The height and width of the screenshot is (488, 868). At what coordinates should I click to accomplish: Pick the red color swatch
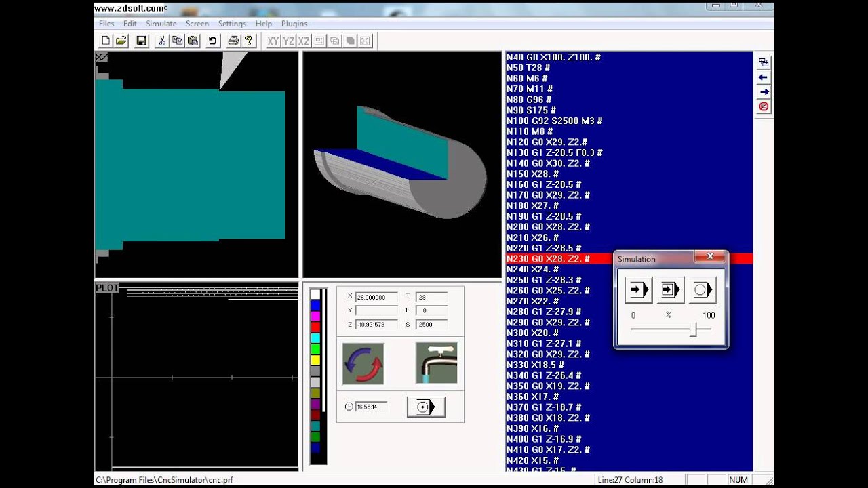pos(315,327)
